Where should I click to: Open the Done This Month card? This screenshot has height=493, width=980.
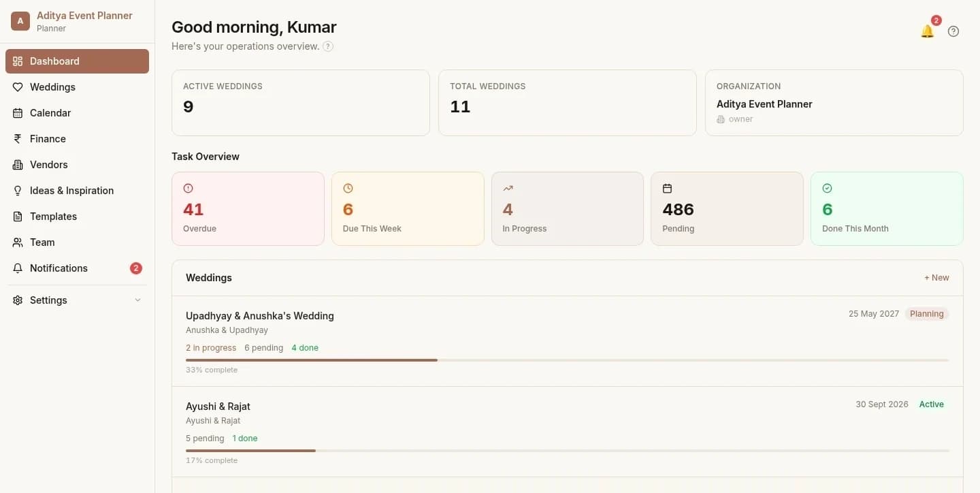pyautogui.click(x=887, y=208)
